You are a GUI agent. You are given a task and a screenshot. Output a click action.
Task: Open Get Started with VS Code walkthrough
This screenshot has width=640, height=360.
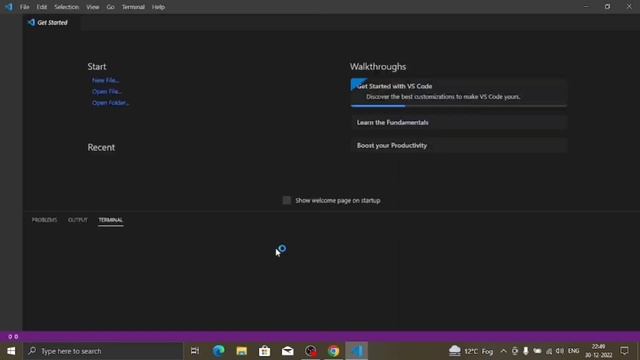[459, 92]
